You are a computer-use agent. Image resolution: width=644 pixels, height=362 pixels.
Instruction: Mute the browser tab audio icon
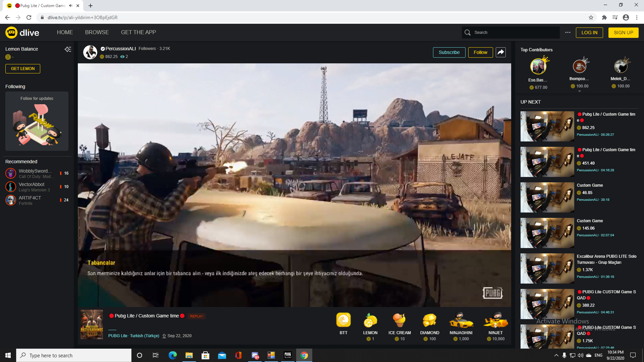tap(70, 6)
